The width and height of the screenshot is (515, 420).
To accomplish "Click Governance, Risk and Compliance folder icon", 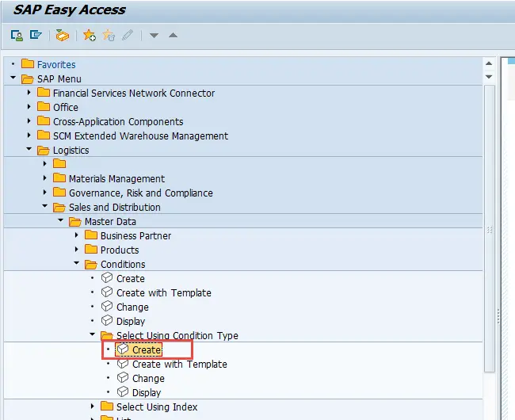I will (x=59, y=192).
